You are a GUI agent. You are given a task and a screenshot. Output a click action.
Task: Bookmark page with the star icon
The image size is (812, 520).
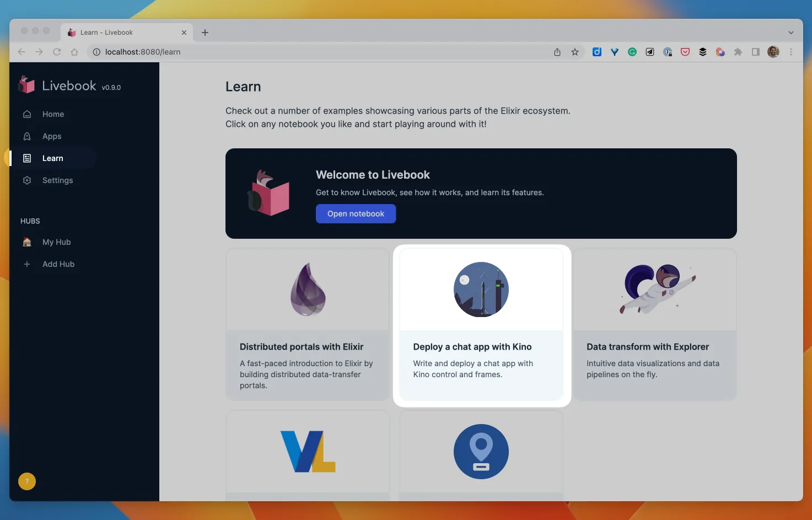(x=575, y=52)
